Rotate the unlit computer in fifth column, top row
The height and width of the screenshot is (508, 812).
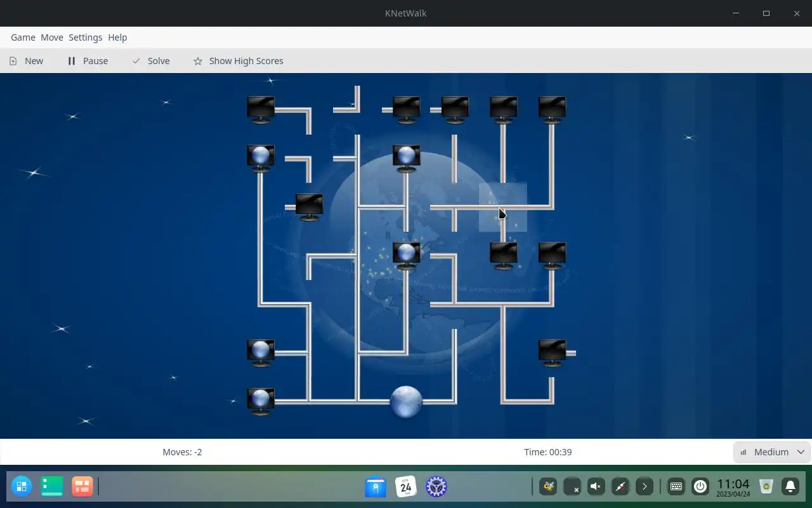(455, 110)
